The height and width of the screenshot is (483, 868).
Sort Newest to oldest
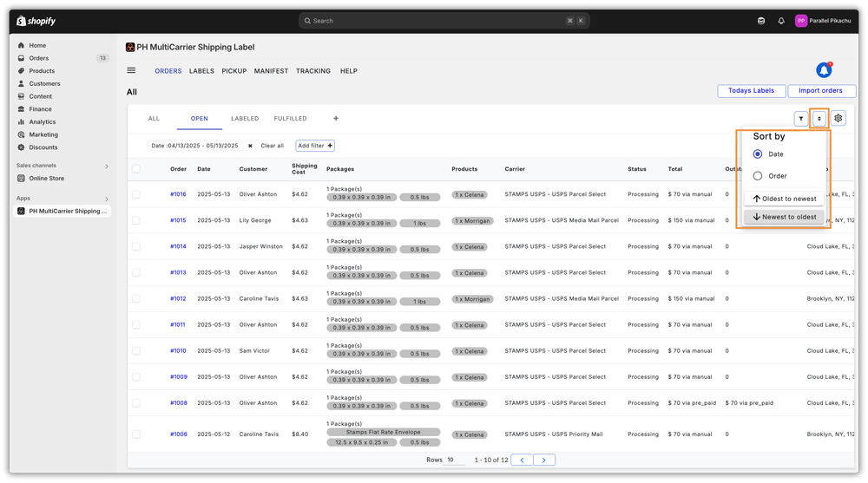click(x=785, y=217)
